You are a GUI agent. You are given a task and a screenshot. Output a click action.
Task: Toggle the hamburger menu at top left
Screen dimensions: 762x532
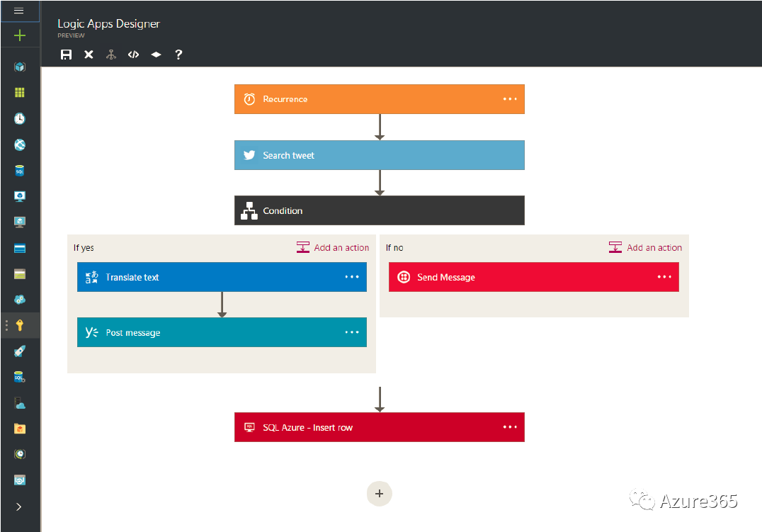pyautogui.click(x=19, y=11)
